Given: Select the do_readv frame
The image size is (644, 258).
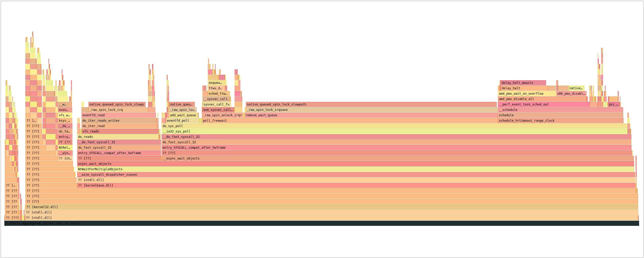Looking at the screenshot, I should point(118,137).
